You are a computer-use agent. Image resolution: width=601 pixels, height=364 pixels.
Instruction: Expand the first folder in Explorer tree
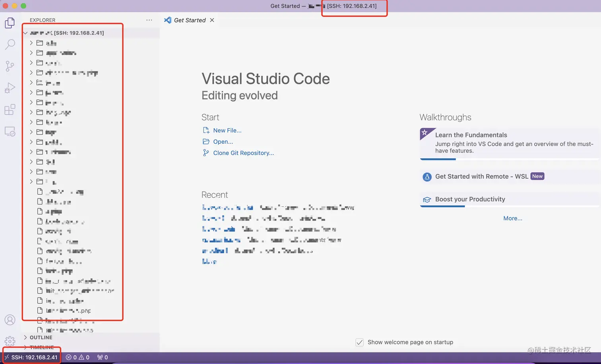[x=31, y=43]
